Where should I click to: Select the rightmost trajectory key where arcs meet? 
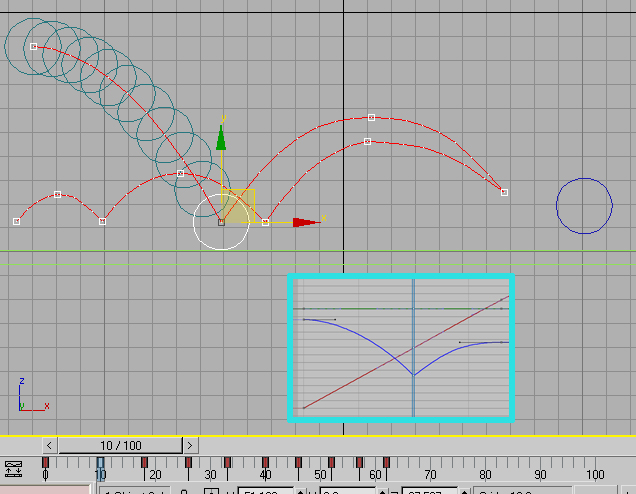click(x=504, y=192)
